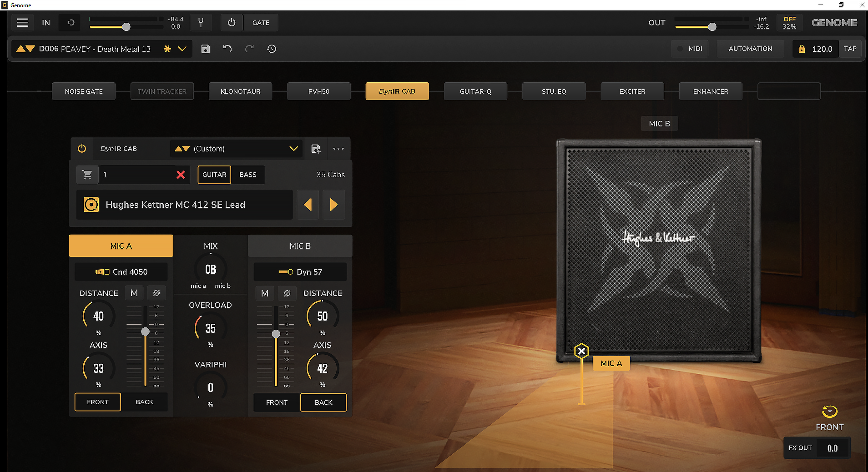868x472 pixels.
Task: Switch to the MIC A panel tab
Action: (121, 246)
